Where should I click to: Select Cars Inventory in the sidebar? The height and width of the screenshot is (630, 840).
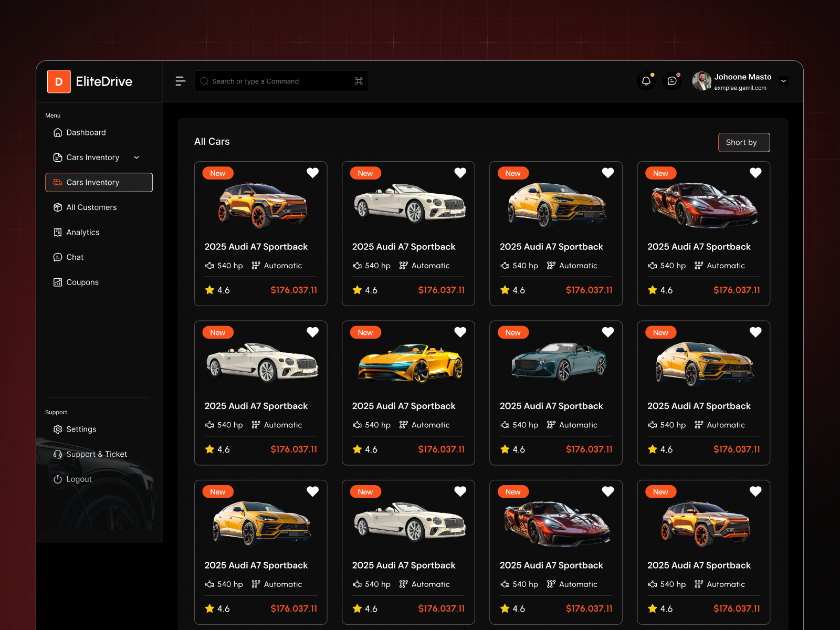pyautogui.click(x=92, y=182)
